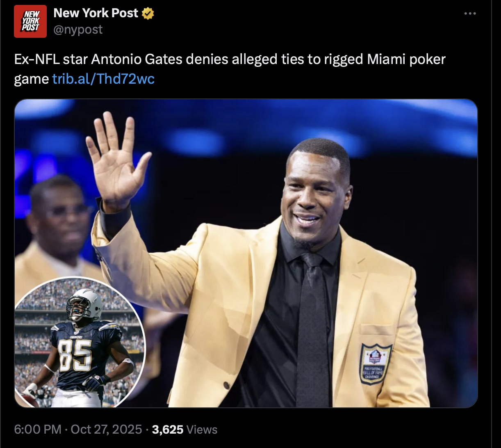Click the @nypost handle
Image resolution: width=501 pixels, height=448 pixels.
(x=78, y=30)
